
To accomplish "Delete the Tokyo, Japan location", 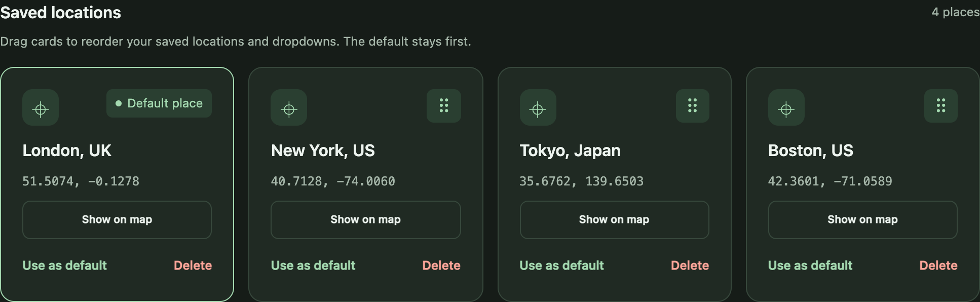I will coord(690,266).
